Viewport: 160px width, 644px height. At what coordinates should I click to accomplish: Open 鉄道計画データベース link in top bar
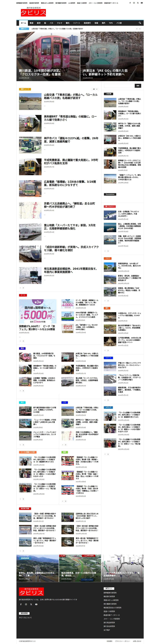[x=111, y=3]
